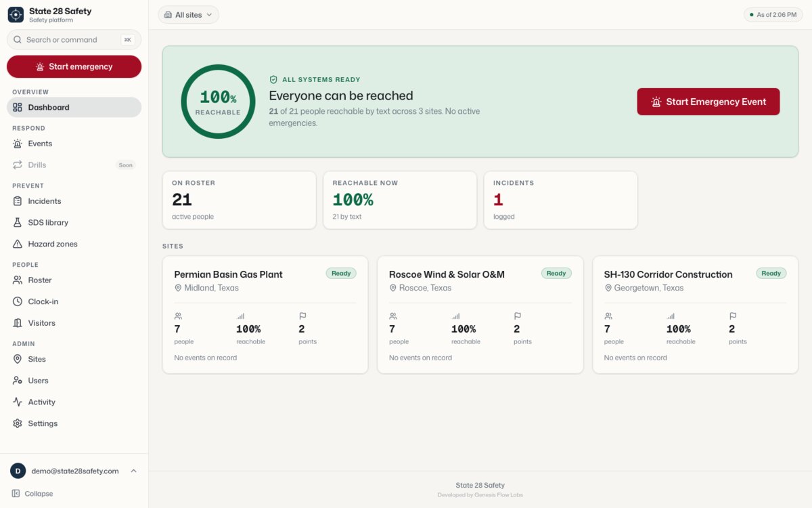The image size is (812, 508).
Task: Click the Drills loop icon in the sidebar
Action: [x=18, y=165]
